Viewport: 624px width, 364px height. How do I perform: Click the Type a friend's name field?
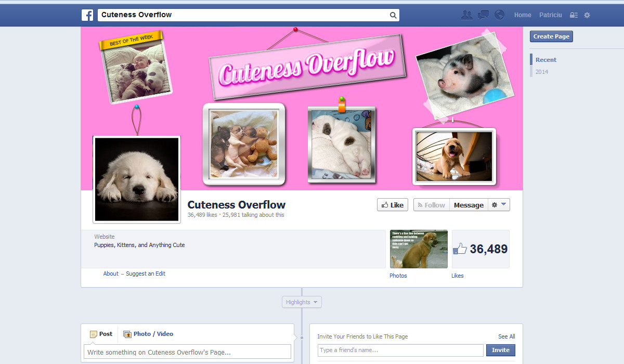click(x=400, y=350)
